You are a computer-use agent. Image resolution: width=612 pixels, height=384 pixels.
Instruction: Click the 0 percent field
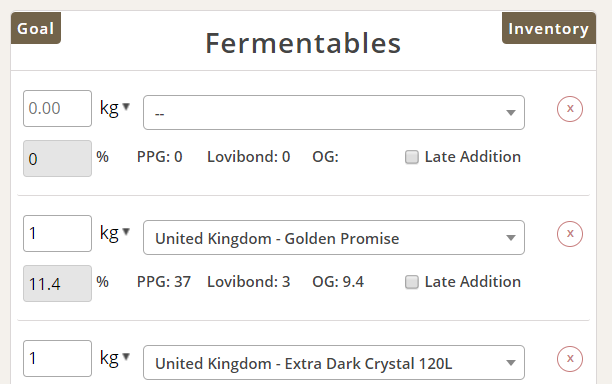tap(57, 158)
